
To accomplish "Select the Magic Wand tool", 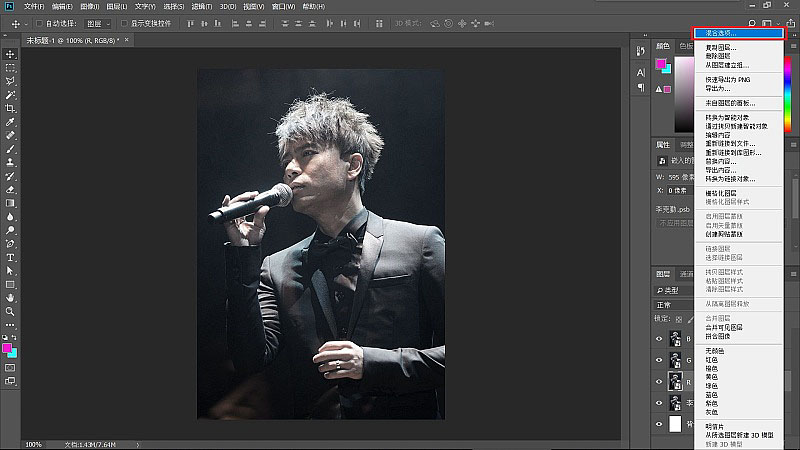I will (x=10, y=95).
